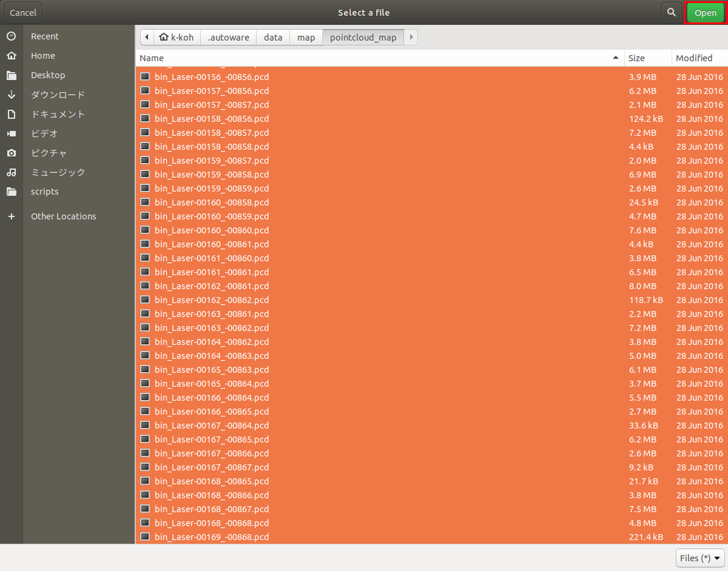Select pointcloud_map in path bar
The image size is (728, 571).
tap(363, 37)
